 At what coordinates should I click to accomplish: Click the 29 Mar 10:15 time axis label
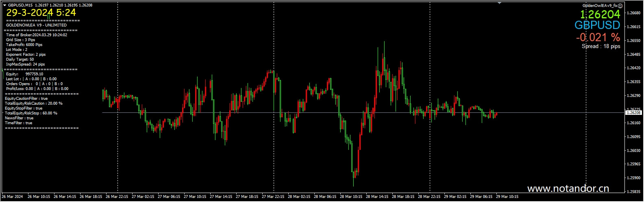tap(507, 197)
